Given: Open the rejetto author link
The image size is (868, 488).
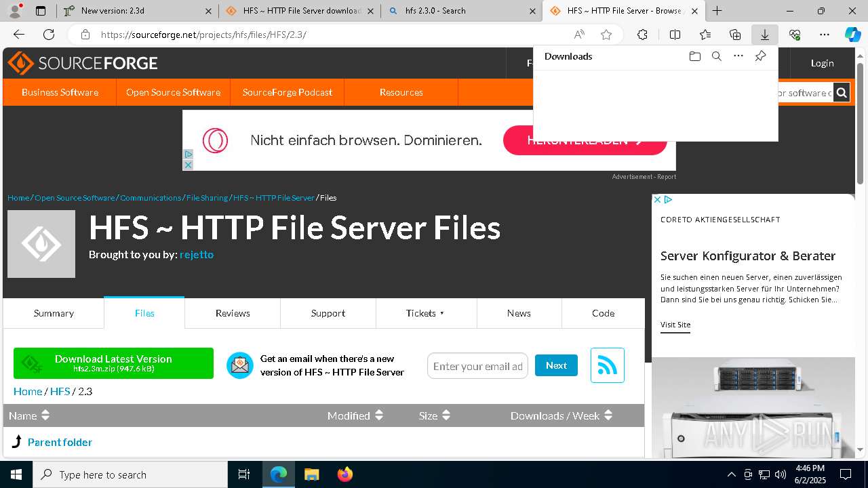Looking at the screenshot, I should click(197, 255).
